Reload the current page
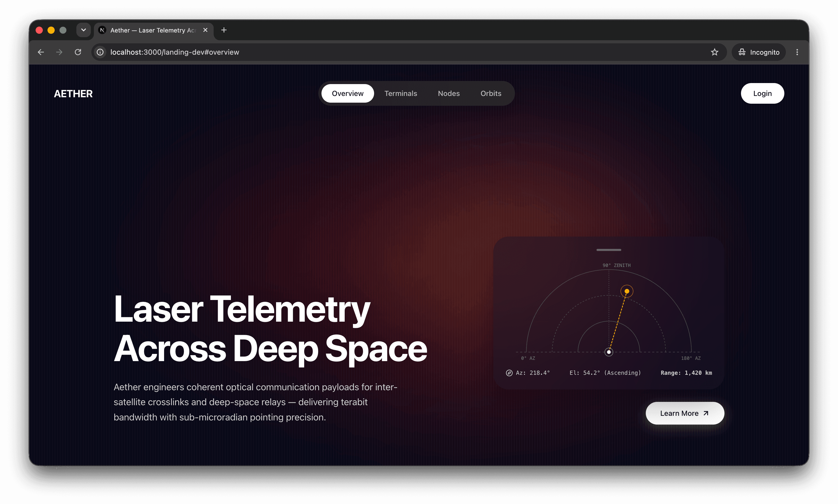This screenshot has height=504, width=838. click(x=78, y=52)
